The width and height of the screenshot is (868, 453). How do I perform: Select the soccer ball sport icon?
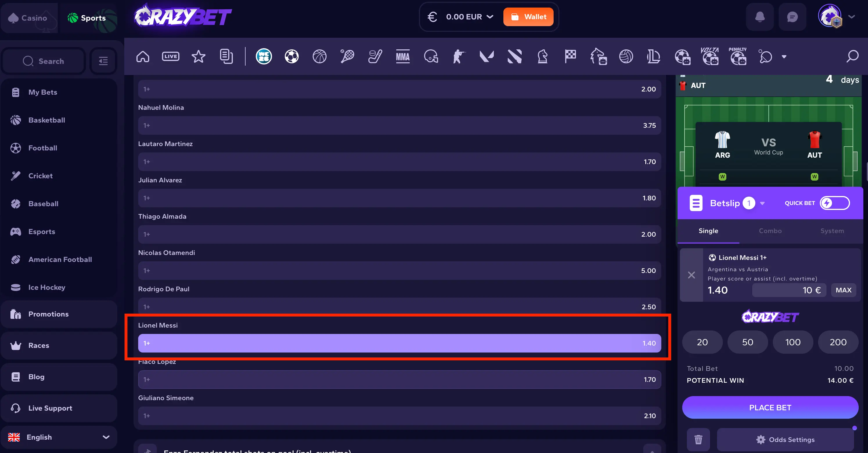[292, 56]
